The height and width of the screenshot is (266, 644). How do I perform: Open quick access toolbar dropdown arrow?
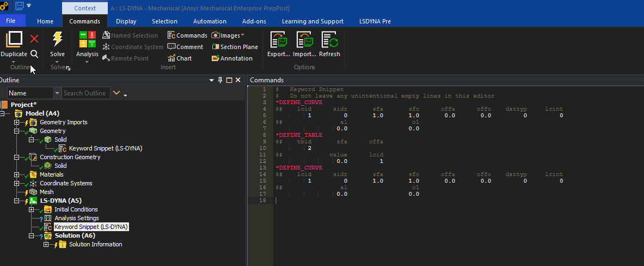tap(29, 6)
